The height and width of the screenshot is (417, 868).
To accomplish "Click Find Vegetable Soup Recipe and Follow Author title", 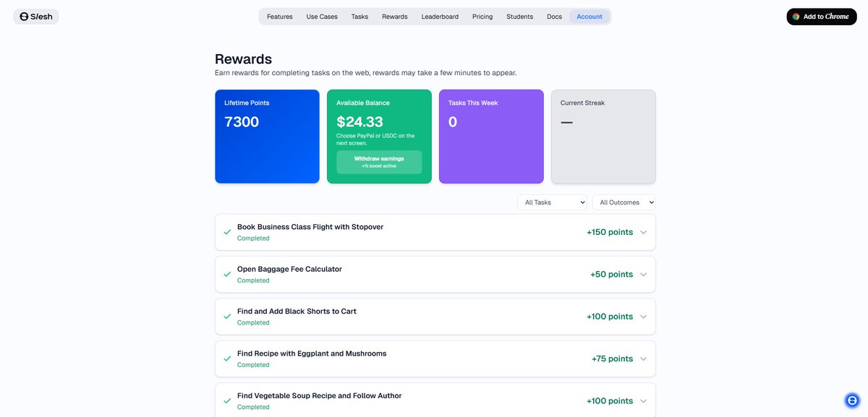I will tap(320, 396).
